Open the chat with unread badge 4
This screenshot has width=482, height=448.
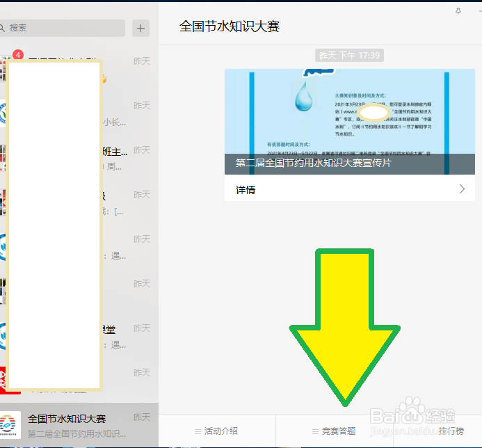point(79,69)
